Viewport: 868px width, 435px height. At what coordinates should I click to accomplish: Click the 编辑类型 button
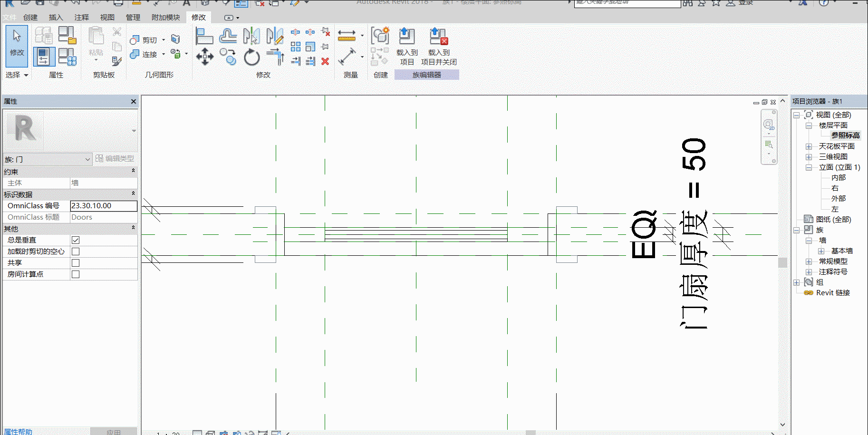click(115, 158)
